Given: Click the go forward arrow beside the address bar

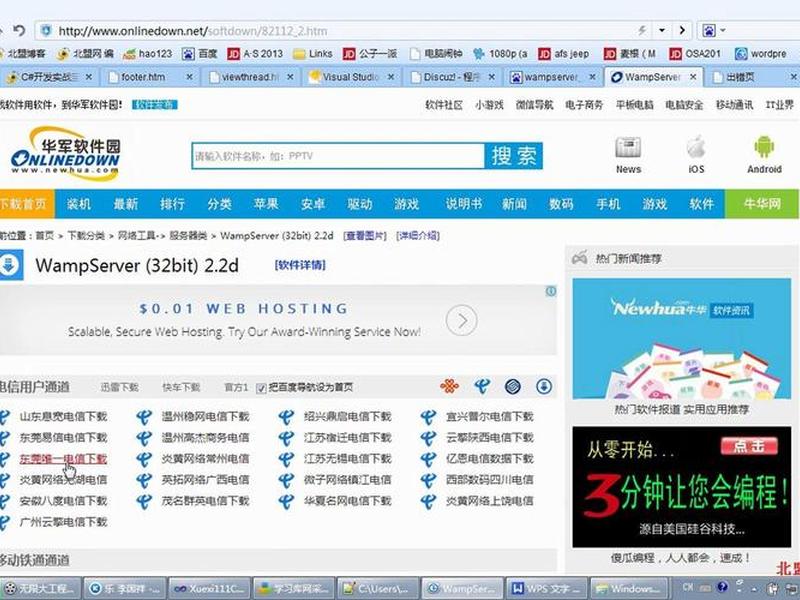Looking at the screenshot, I should [682, 31].
